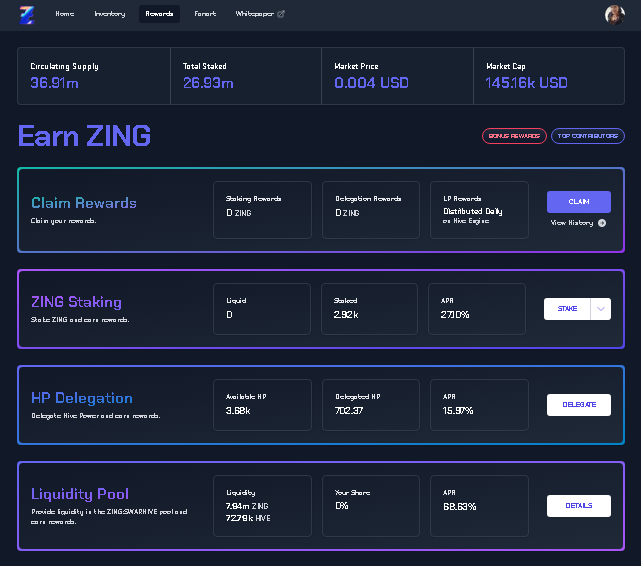The image size is (641, 566).
Task: Click the Claim Rewards title
Action: point(84,203)
